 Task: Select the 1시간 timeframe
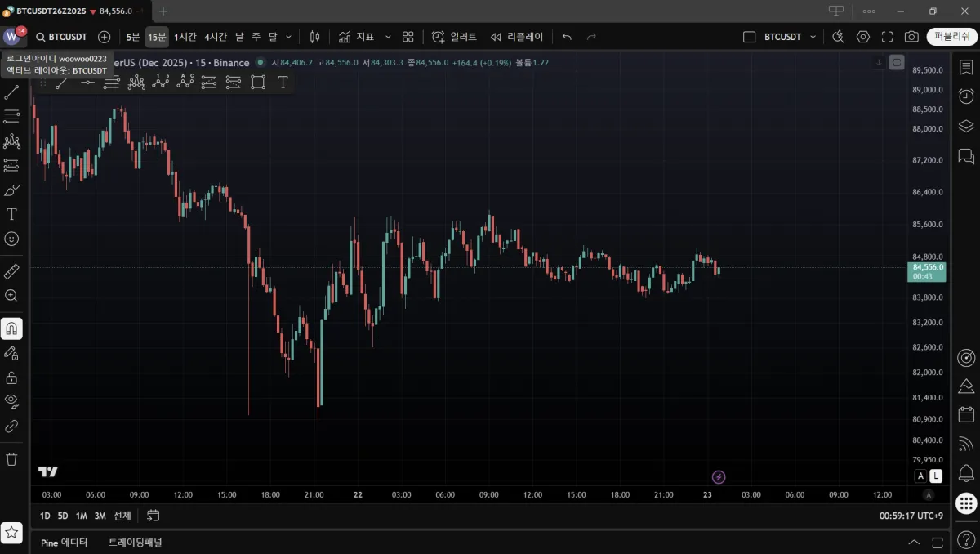click(x=185, y=37)
